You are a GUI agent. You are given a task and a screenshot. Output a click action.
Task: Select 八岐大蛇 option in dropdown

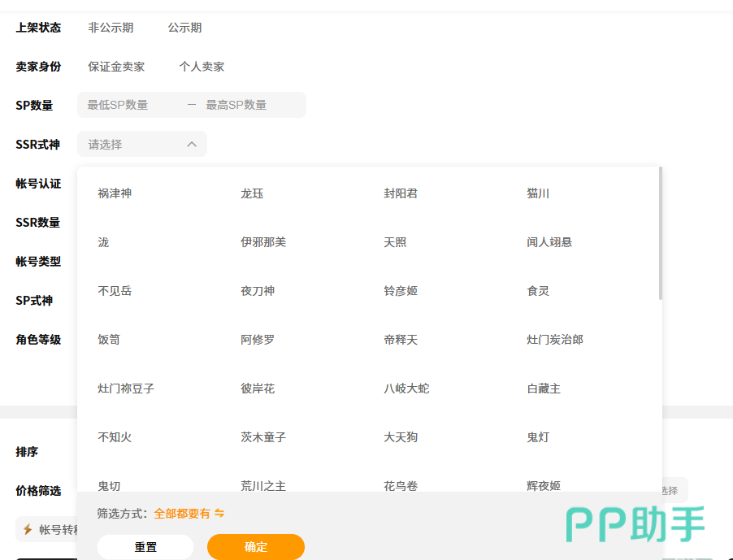click(x=406, y=389)
